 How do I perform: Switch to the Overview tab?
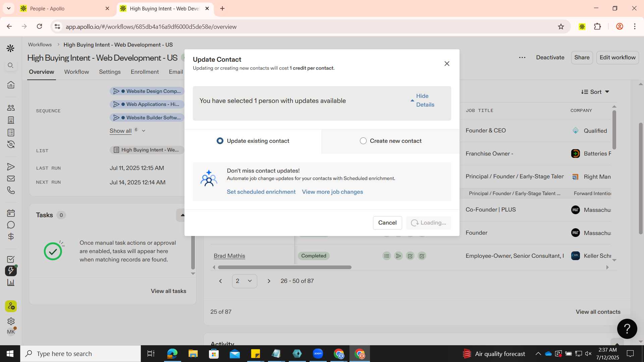(x=42, y=72)
